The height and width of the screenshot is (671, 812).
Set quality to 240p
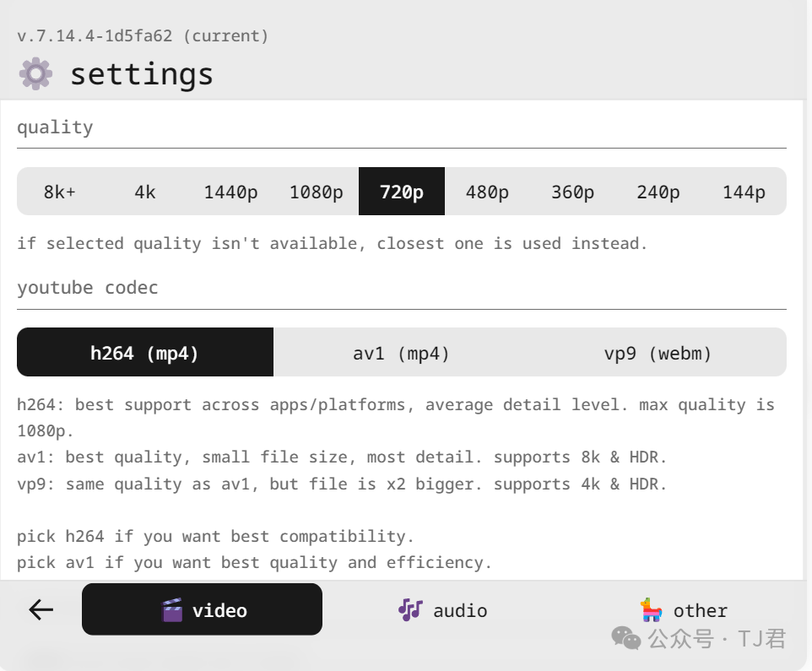tap(658, 192)
